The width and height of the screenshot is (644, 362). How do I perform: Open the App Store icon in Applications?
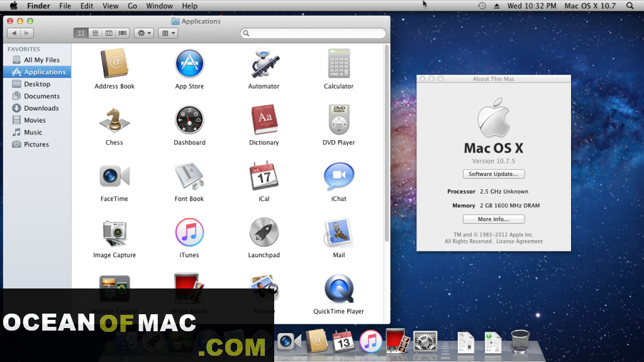pyautogui.click(x=189, y=63)
